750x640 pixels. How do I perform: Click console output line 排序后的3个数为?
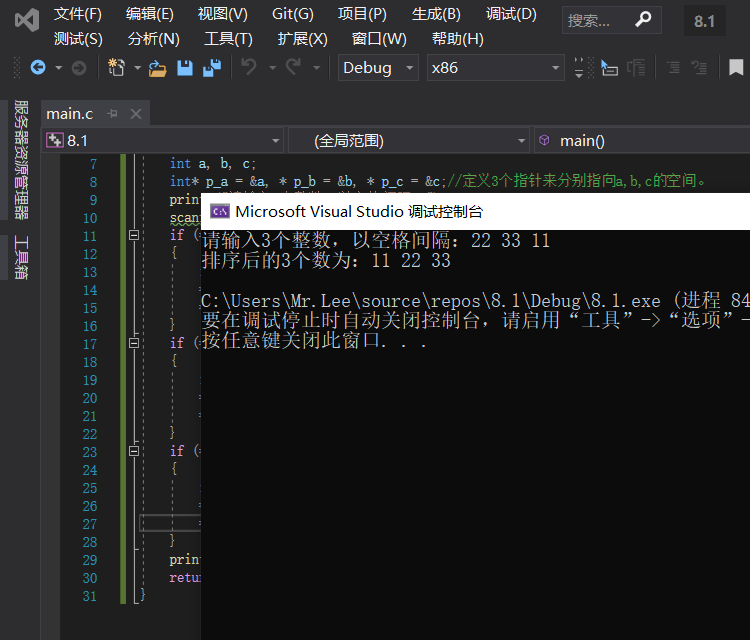tap(326, 261)
